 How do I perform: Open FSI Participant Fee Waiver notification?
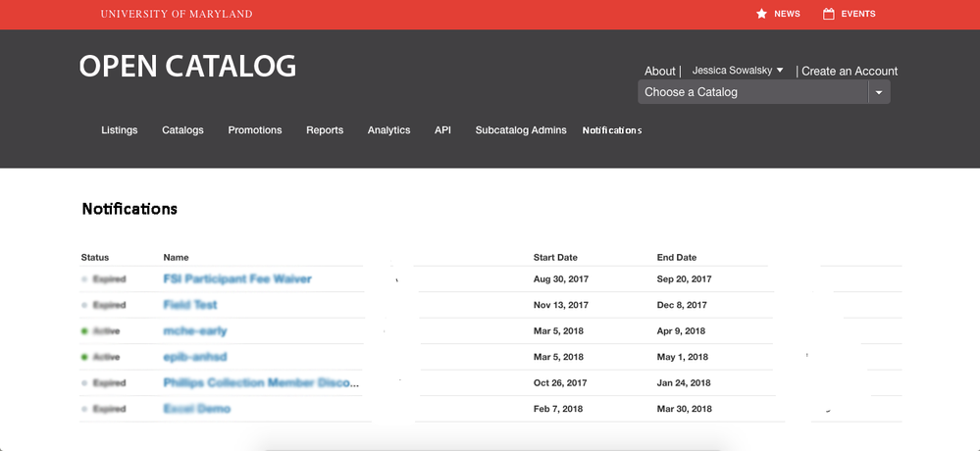[237, 279]
